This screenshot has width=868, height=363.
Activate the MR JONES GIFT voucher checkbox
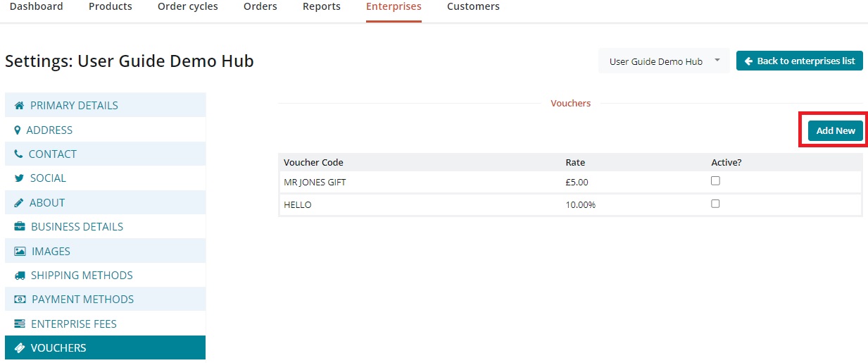pyautogui.click(x=715, y=181)
